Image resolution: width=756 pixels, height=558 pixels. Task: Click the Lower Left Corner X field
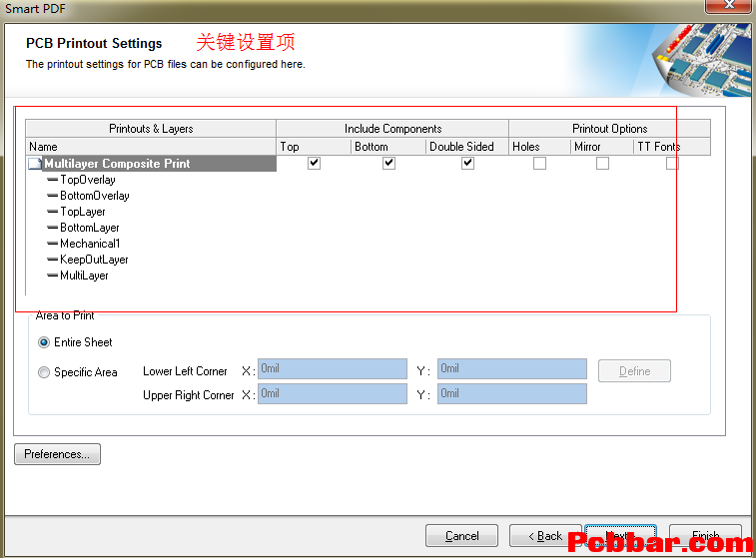[x=333, y=368]
